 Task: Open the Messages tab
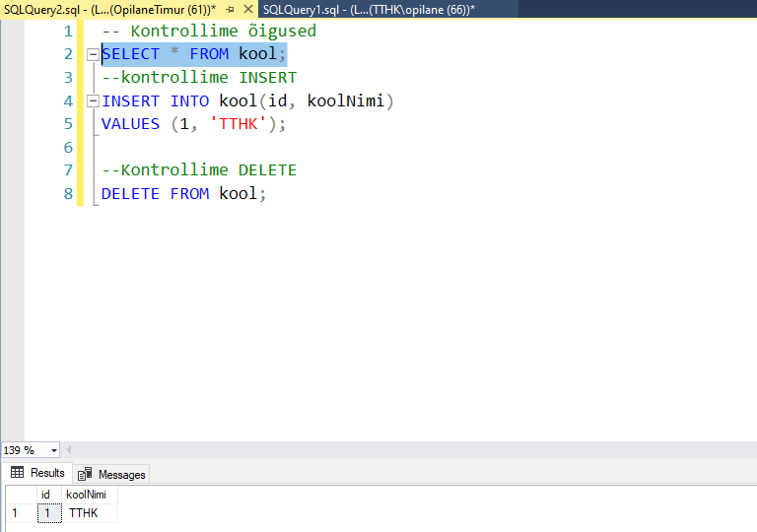(x=111, y=474)
